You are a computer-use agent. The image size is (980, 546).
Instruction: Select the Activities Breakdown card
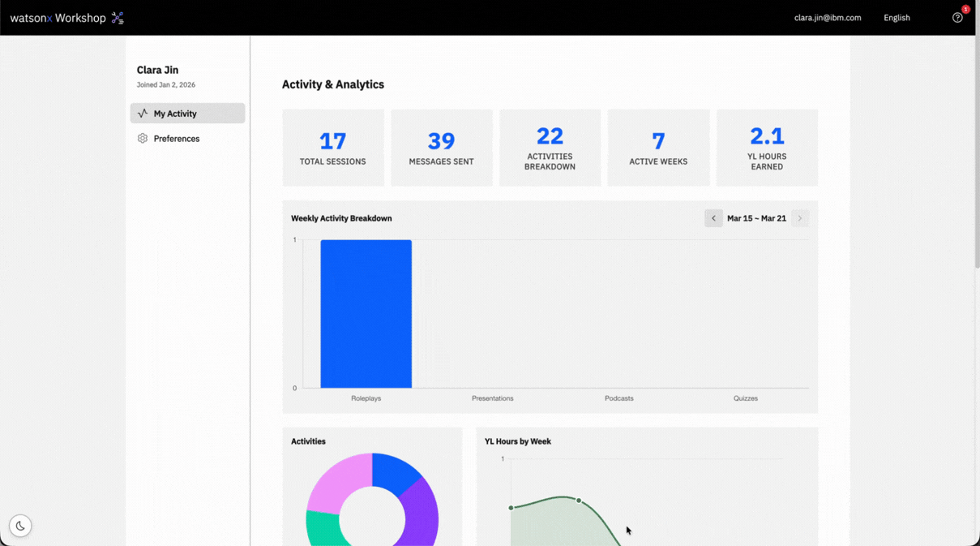[x=550, y=148]
